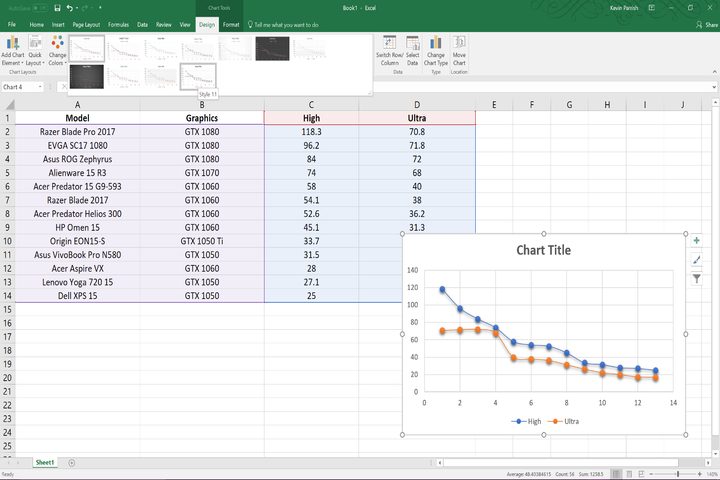Image resolution: width=720 pixels, height=480 pixels.
Task: Collapse the ribbon with the chevron
Action: [714, 72]
